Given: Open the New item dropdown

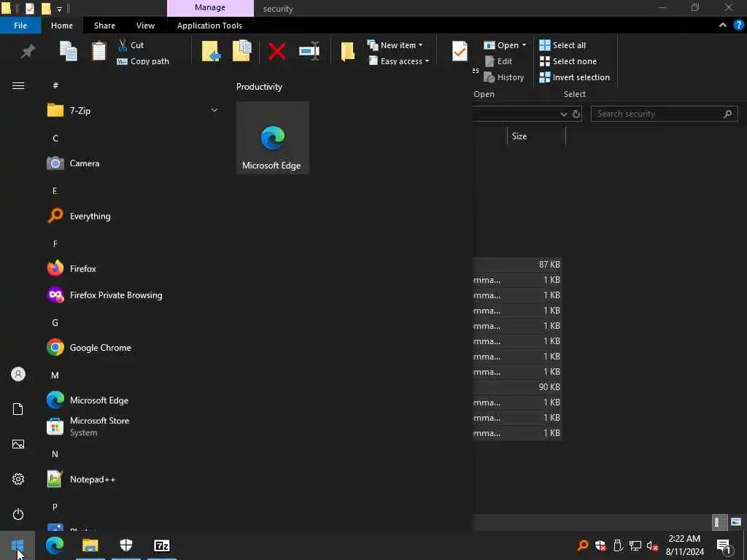Looking at the screenshot, I should point(395,45).
